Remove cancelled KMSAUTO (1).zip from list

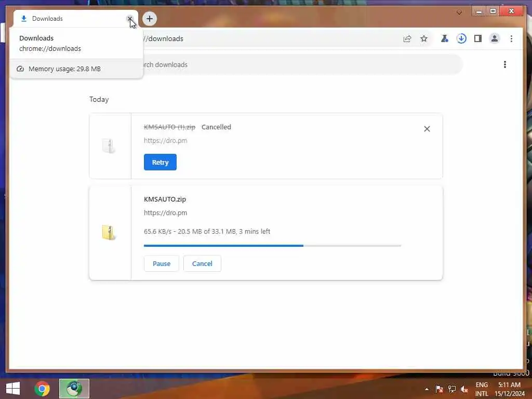coord(427,129)
